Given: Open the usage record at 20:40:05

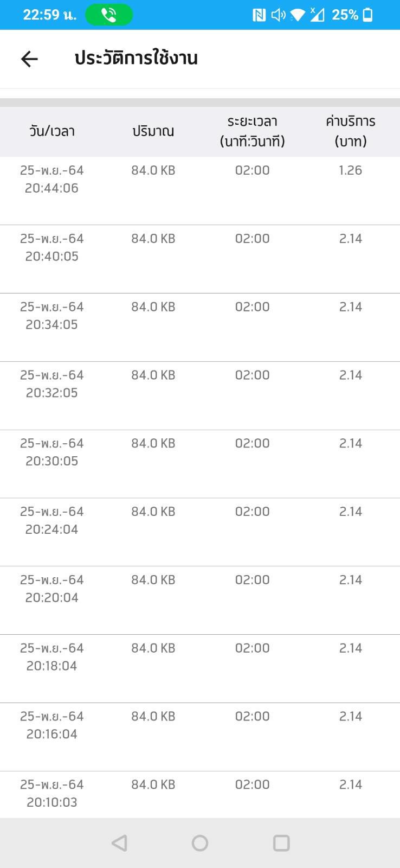Looking at the screenshot, I should [x=200, y=259].
